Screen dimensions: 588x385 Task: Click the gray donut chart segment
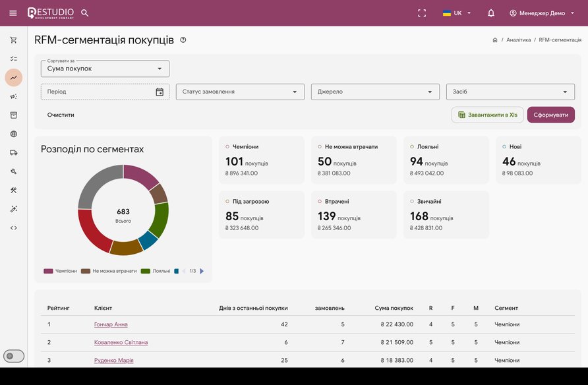pyautogui.click(x=99, y=185)
